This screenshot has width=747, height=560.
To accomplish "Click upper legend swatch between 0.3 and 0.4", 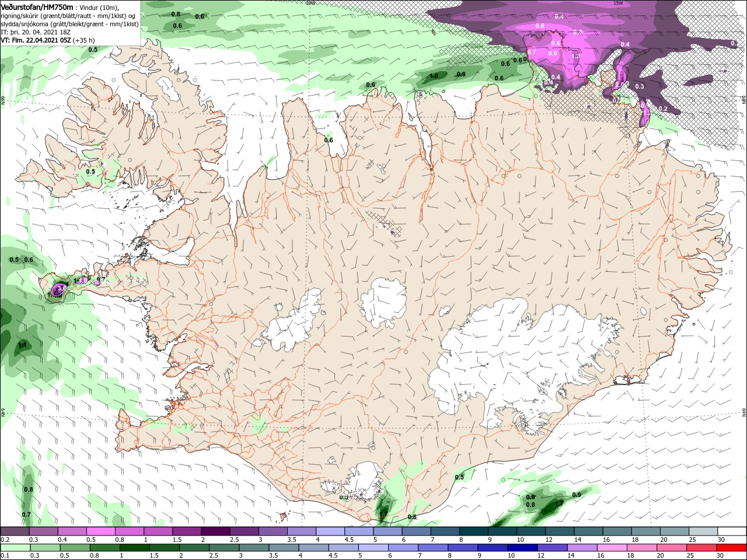I will click(44, 531).
